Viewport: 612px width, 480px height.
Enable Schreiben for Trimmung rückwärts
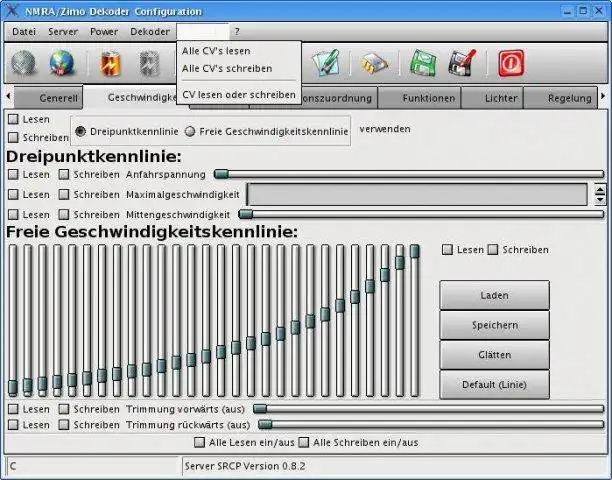click(x=64, y=425)
